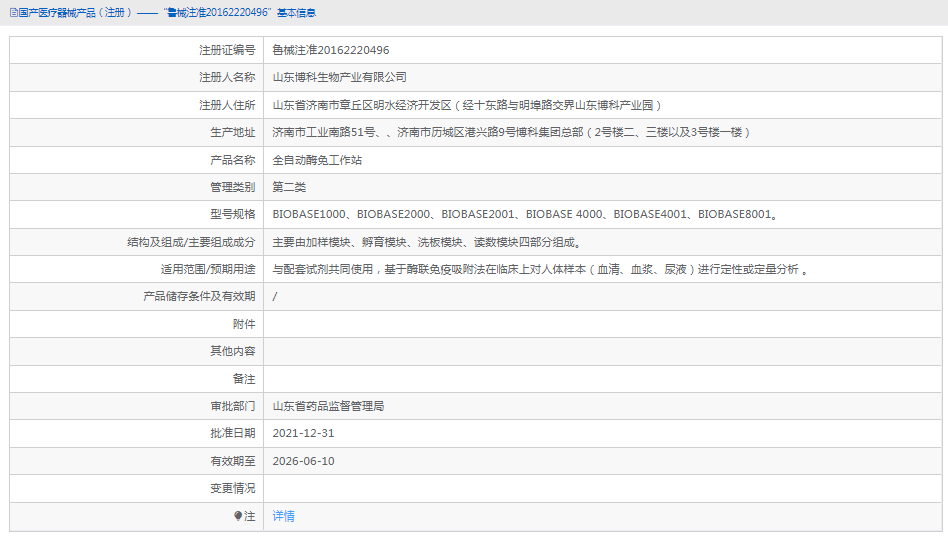Select management class value 第二类
The width and height of the screenshot is (948, 538).
289,187
